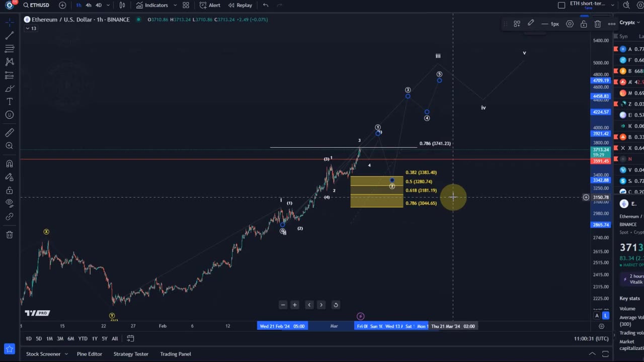This screenshot has height=362, width=644.
Task: Redo the last chart action
Action: pyautogui.click(x=279, y=5)
